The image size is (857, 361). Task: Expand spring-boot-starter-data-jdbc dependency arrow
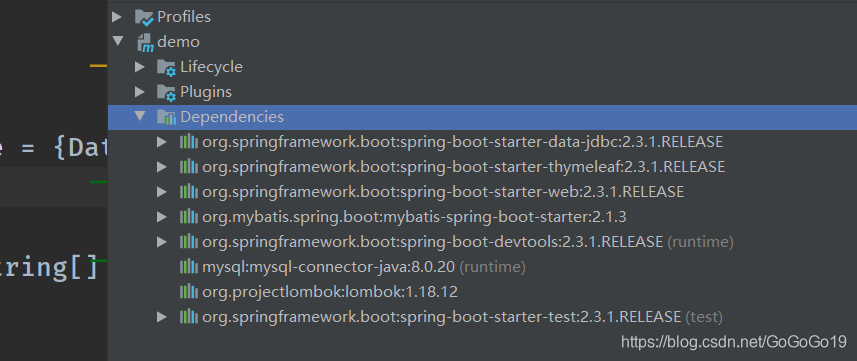[161, 142]
